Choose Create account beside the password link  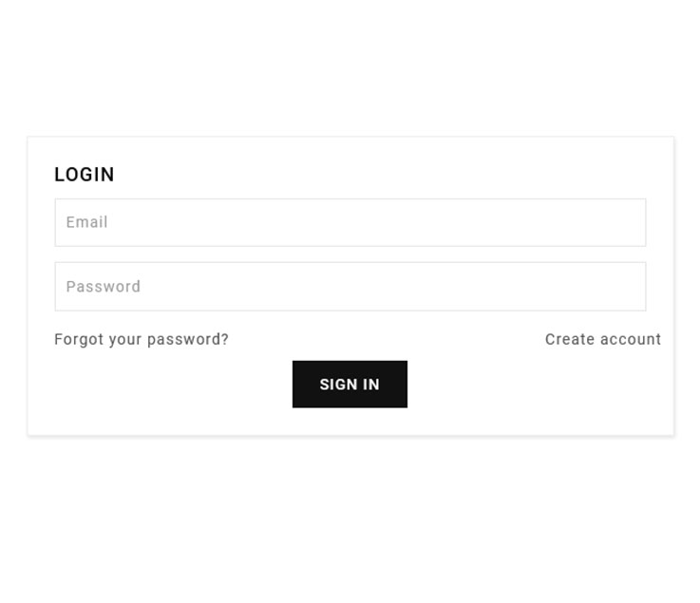(x=602, y=339)
